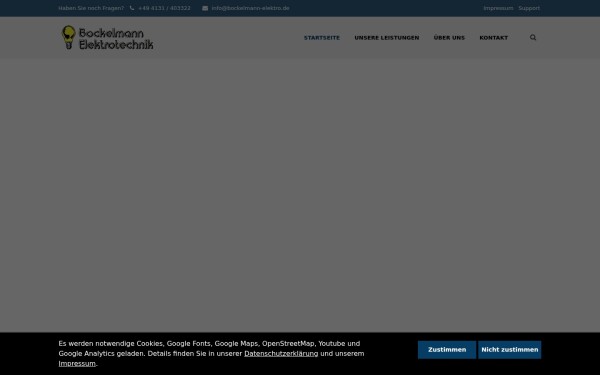Open the Support link in top bar
Viewport: 600px width, 375px height.
pos(529,8)
